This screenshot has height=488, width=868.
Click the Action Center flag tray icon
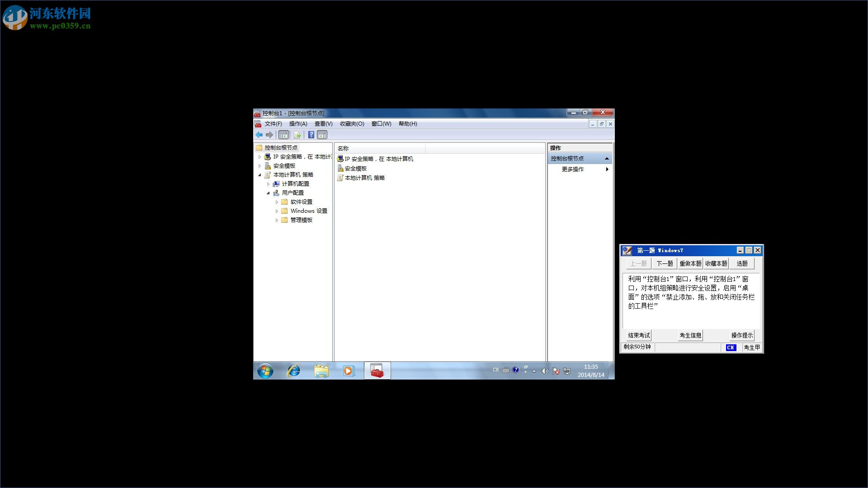coord(556,371)
